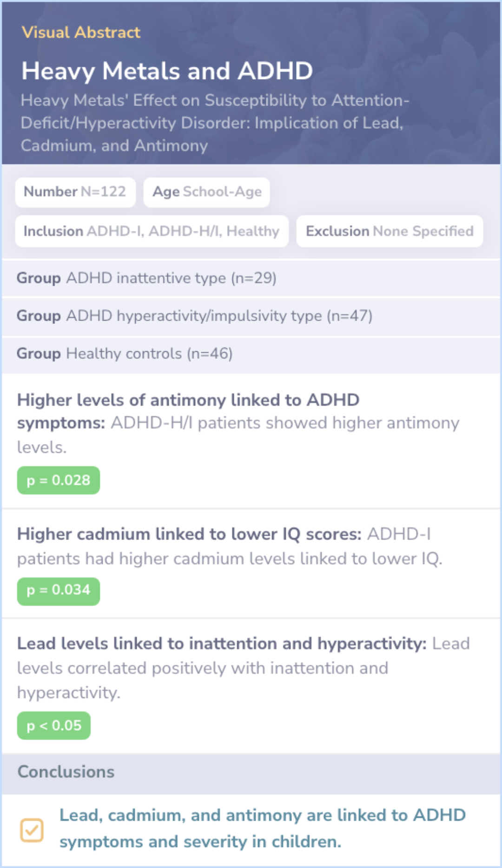Image resolution: width=502 pixels, height=868 pixels.
Task: Open the ADHD hyperactivity/impulsivity type group row
Action: point(251,316)
